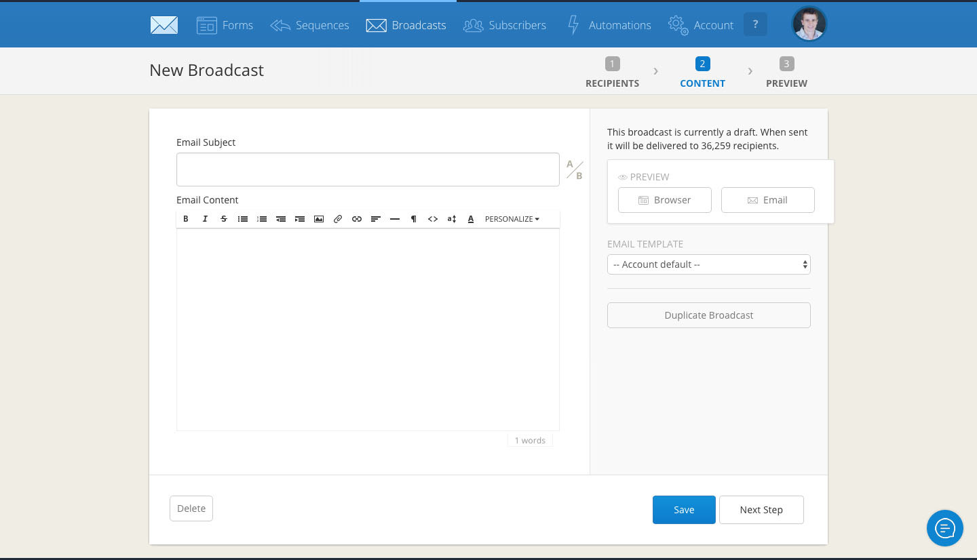Apply italic formatting in the toolbar
The width and height of the screenshot is (977, 560).
[x=205, y=219]
